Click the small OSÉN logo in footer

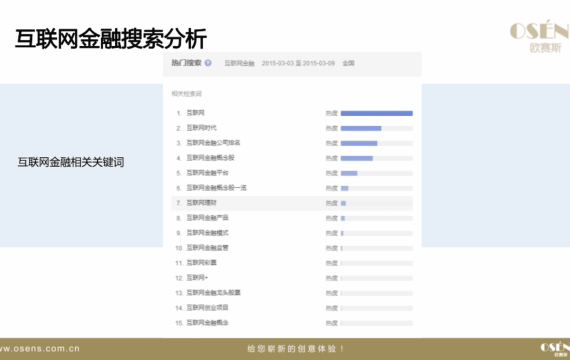click(x=555, y=349)
